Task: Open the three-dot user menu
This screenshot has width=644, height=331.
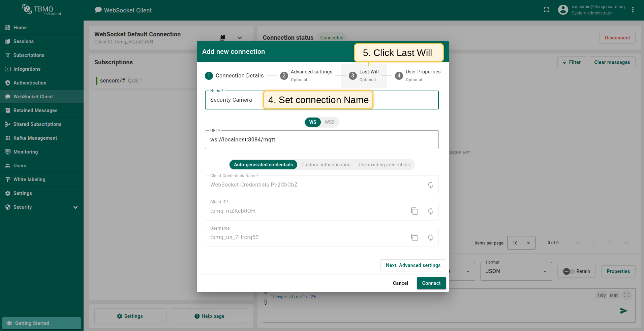Action: click(633, 10)
